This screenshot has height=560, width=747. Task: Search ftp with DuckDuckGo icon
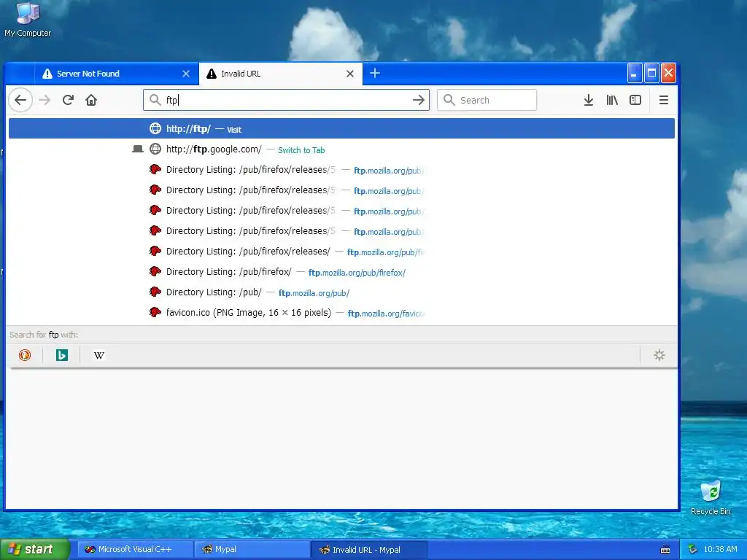click(x=25, y=355)
